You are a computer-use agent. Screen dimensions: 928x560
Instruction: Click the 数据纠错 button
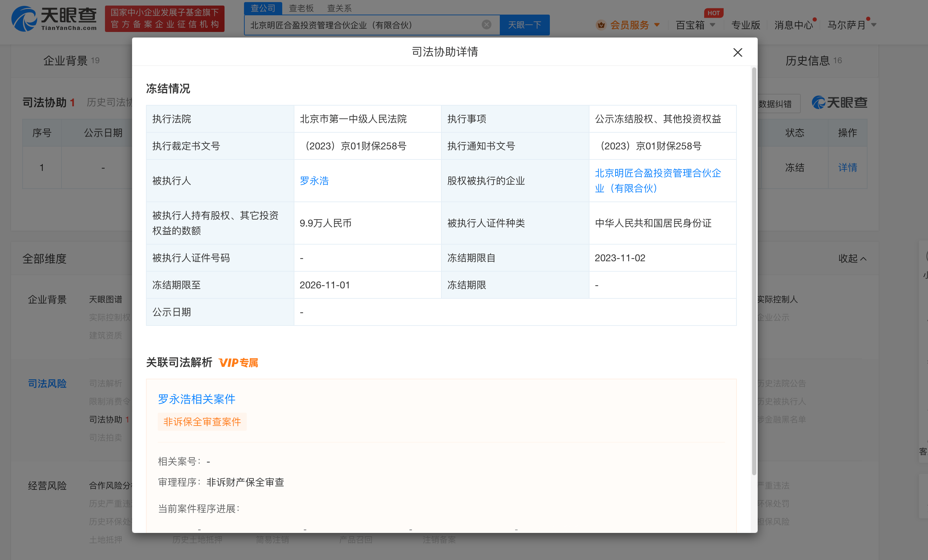point(776,104)
